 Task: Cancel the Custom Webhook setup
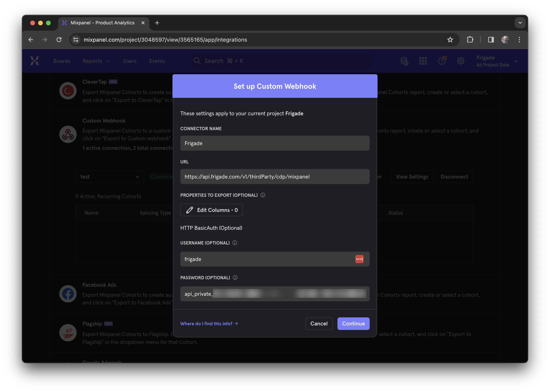tap(319, 323)
